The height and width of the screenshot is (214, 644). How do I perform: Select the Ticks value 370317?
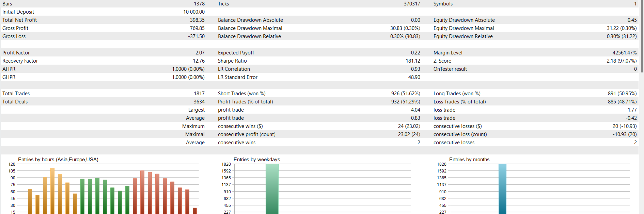click(x=412, y=4)
